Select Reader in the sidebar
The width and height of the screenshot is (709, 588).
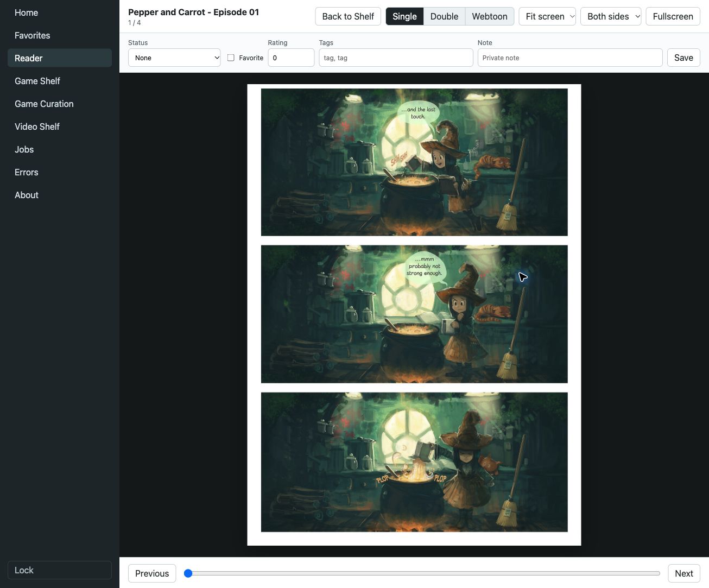pos(60,58)
